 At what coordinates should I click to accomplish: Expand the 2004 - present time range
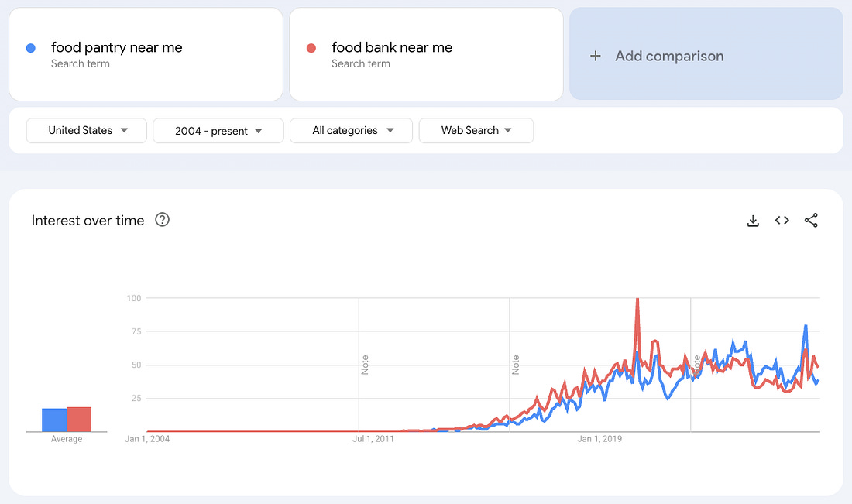pos(218,131)
